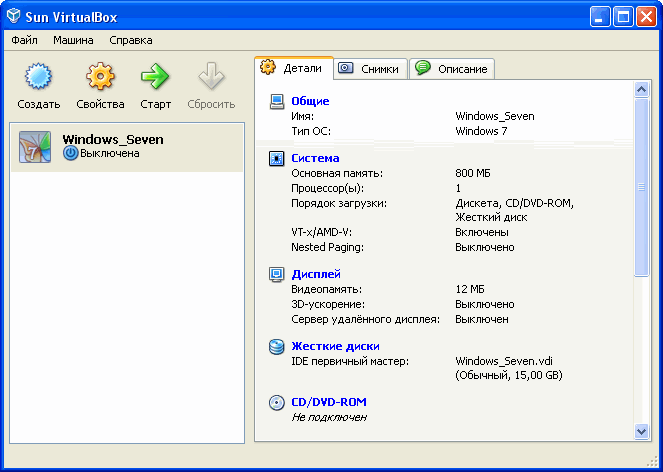Switch to the Описание tab
The width and height of the screenshot is (663, 472).
pyautogui.click(x=452, y=69)
